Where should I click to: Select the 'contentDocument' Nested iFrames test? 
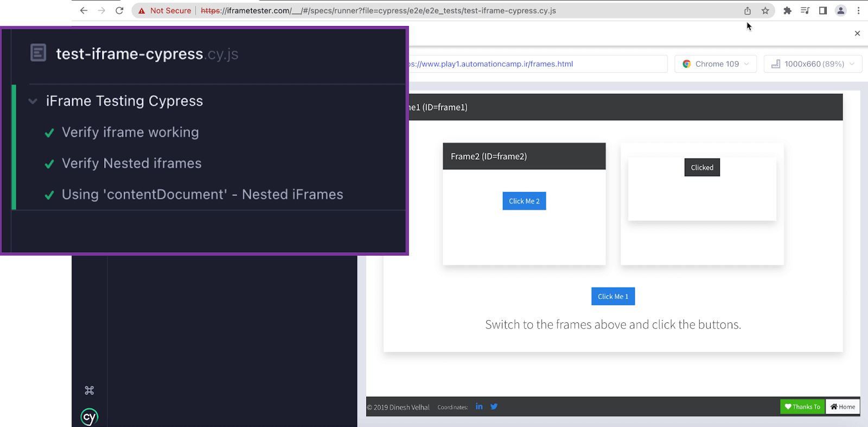(202, 194)
